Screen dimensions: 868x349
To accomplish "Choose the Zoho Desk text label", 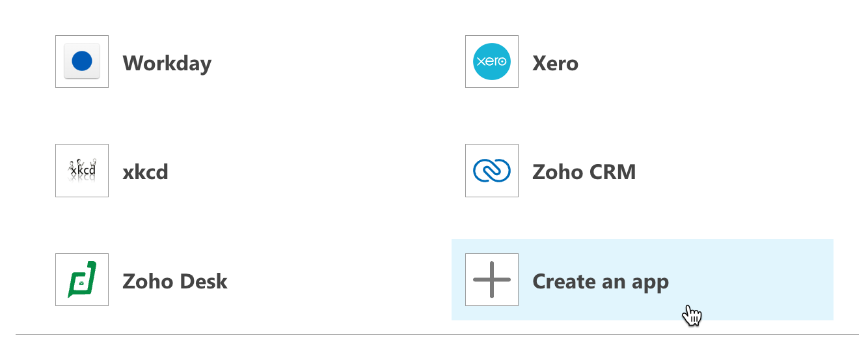I will [175, 281].
